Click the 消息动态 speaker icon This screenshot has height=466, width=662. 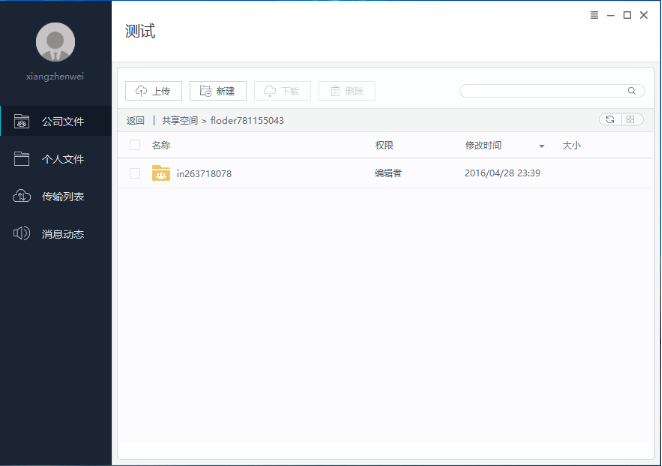coord(22,234)
